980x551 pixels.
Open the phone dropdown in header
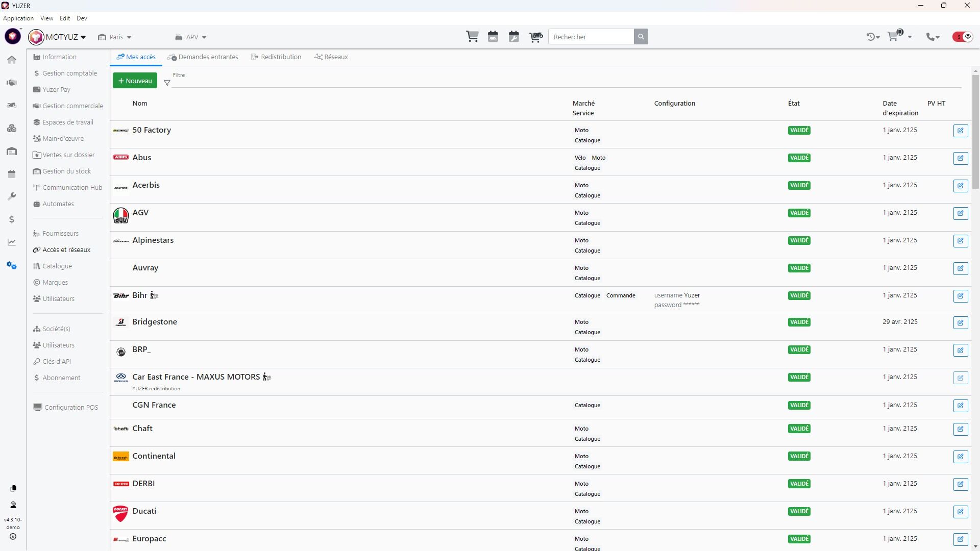(933, 37)
